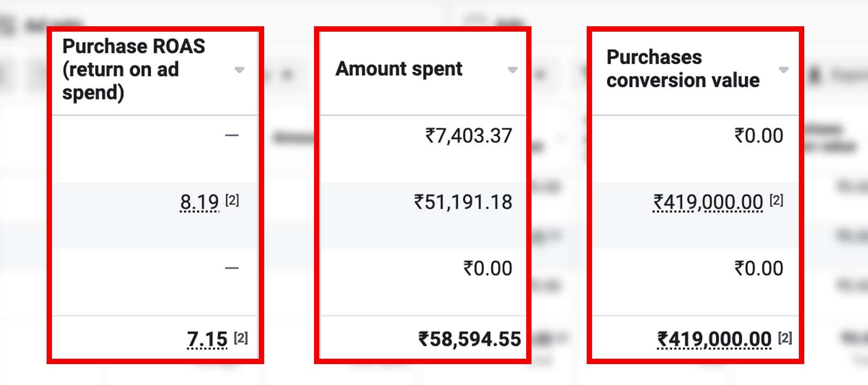Click the ROAS dash below 8.19
The image size is (868, 385).
[x=232, y=268]
